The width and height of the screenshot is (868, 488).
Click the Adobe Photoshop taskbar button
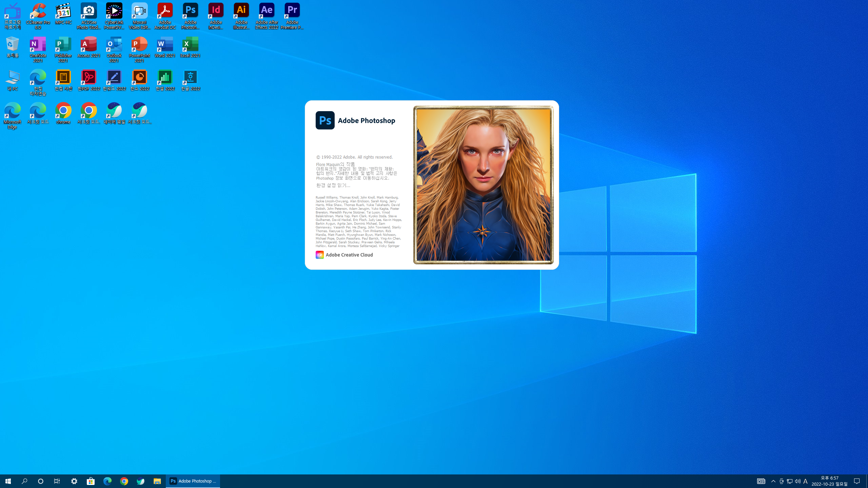[x=193, y=481]
